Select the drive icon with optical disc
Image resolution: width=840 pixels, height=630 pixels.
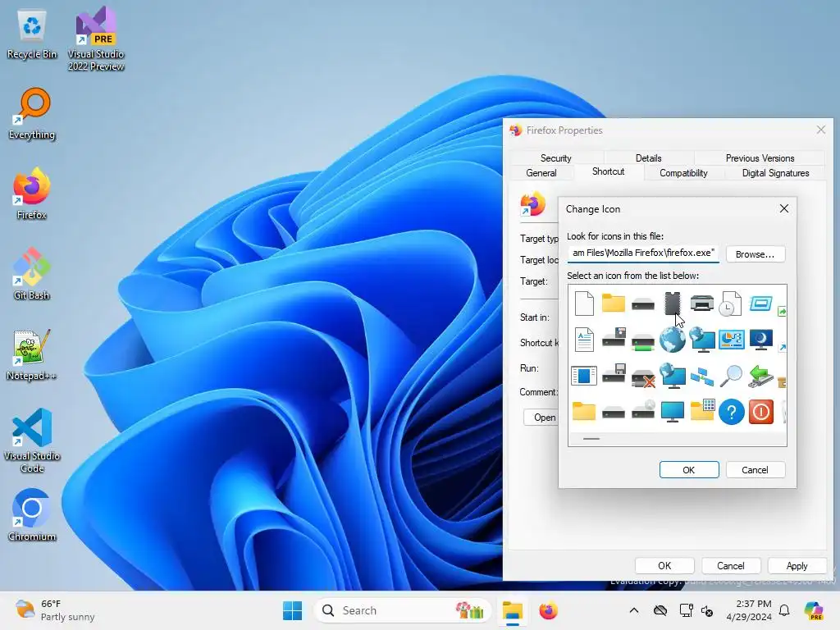pyautogui.click(x=643, y=410)
